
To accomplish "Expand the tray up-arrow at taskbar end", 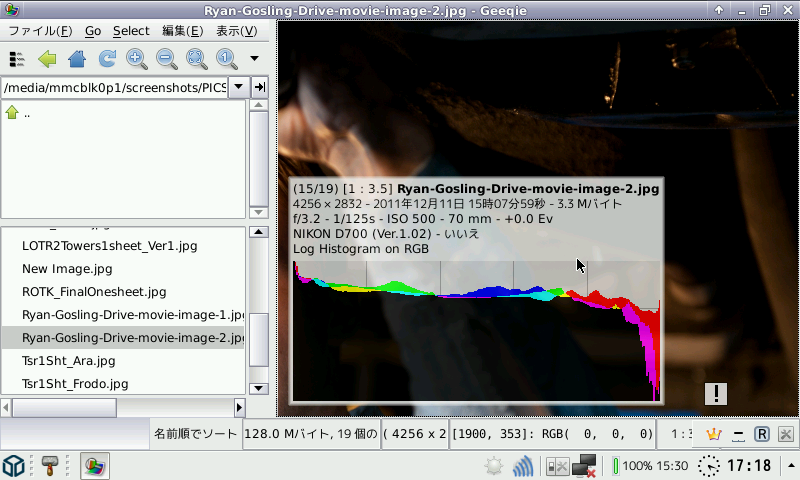I will click(791, 465).
